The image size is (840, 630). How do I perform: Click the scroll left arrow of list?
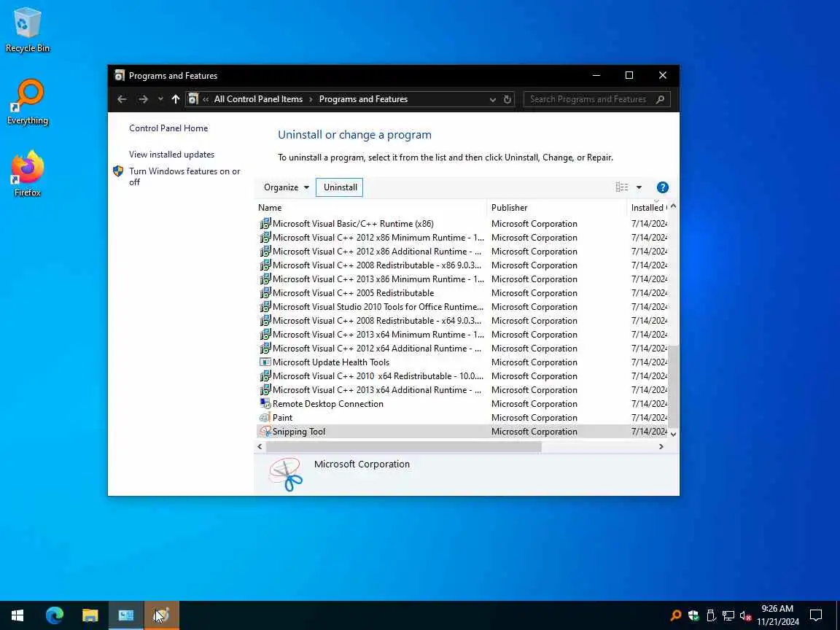[260, 447]
